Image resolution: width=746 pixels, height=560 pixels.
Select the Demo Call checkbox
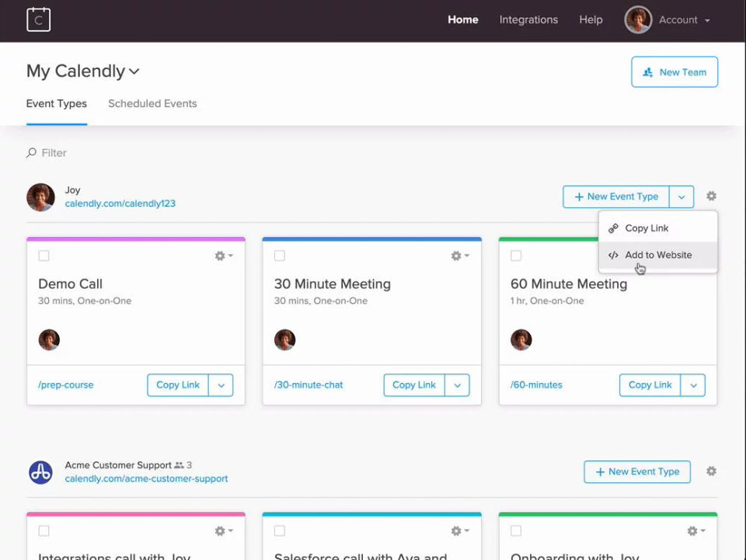coord(44,256)
